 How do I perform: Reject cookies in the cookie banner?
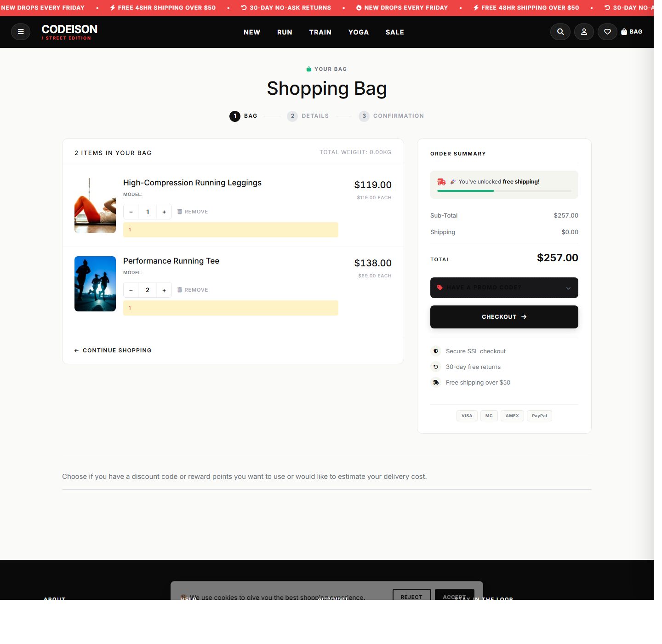pos(411,595)
